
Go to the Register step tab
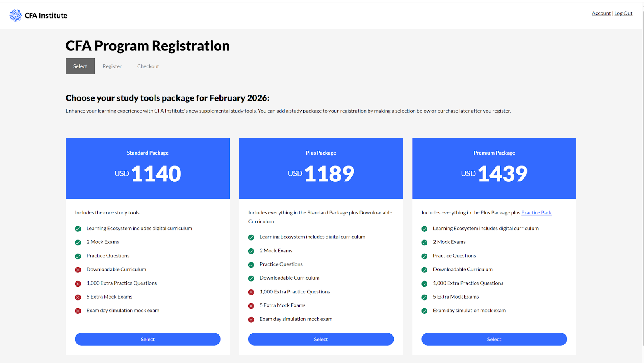point(112,66)
